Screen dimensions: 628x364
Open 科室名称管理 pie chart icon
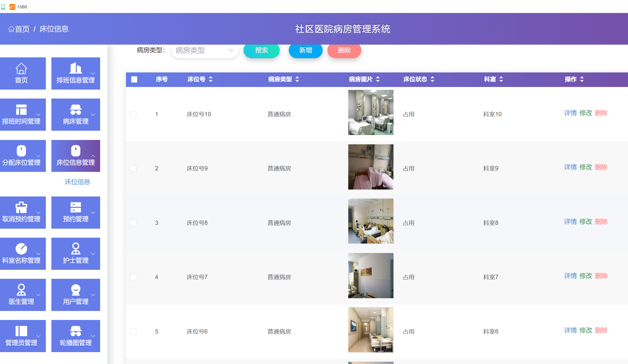tap(21, 249)
